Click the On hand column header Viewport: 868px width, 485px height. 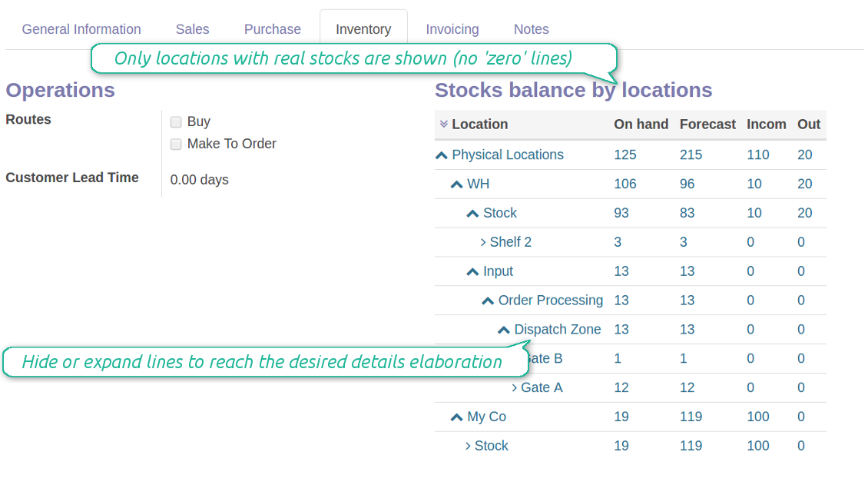tap(641, 124)
